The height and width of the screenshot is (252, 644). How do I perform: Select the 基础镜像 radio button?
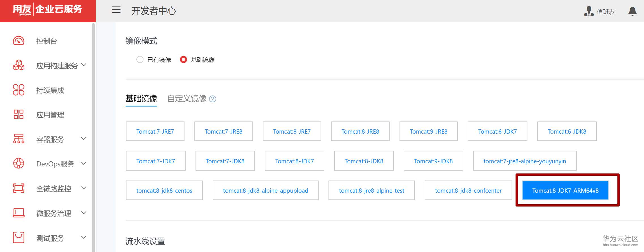coord(183,60)
